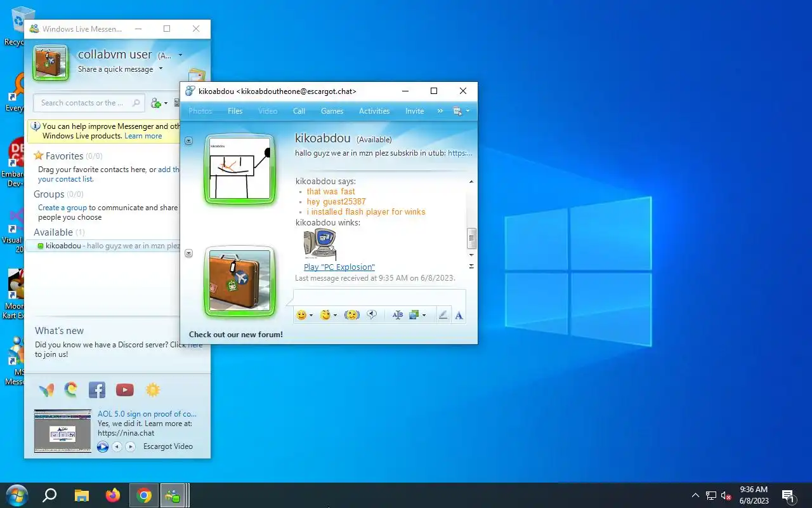The height and width of the screenshot is (508, 812).
Task: Click the collabvm user suitcase avatar
Action: [x=50, y=62]
